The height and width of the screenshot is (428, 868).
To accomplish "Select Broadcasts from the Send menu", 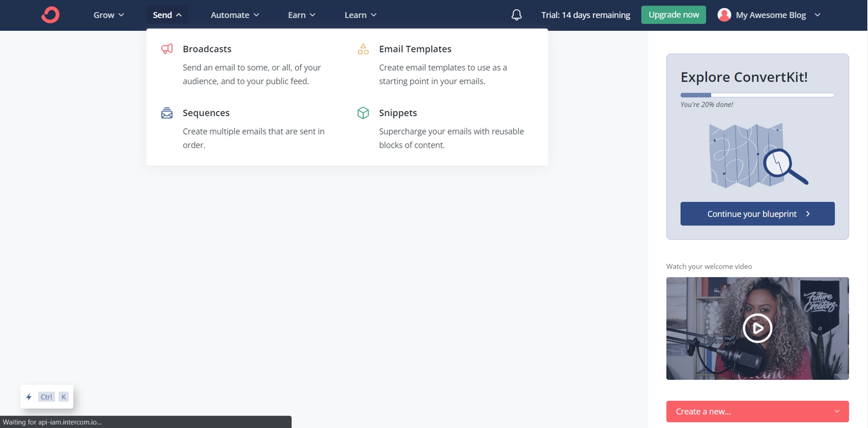I will tap(207, 49).
